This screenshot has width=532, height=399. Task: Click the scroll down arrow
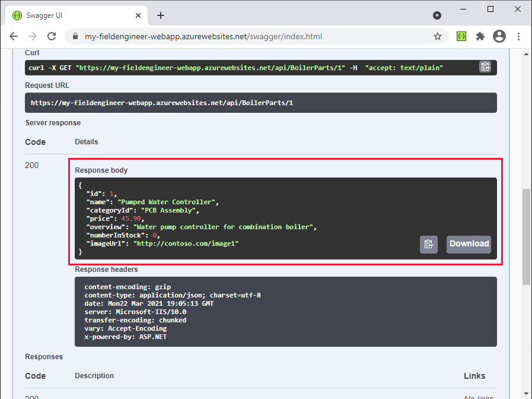[x=526, y=394]
